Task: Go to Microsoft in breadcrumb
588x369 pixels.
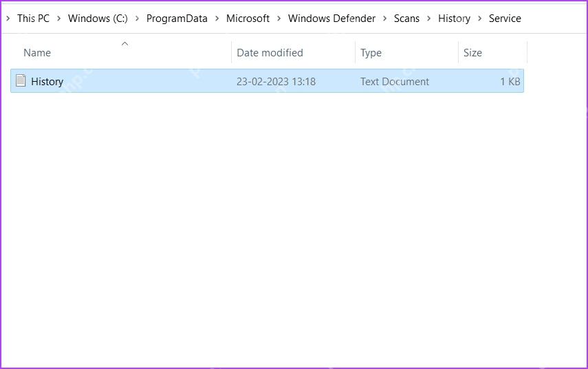Action: [x=248, y=19]
